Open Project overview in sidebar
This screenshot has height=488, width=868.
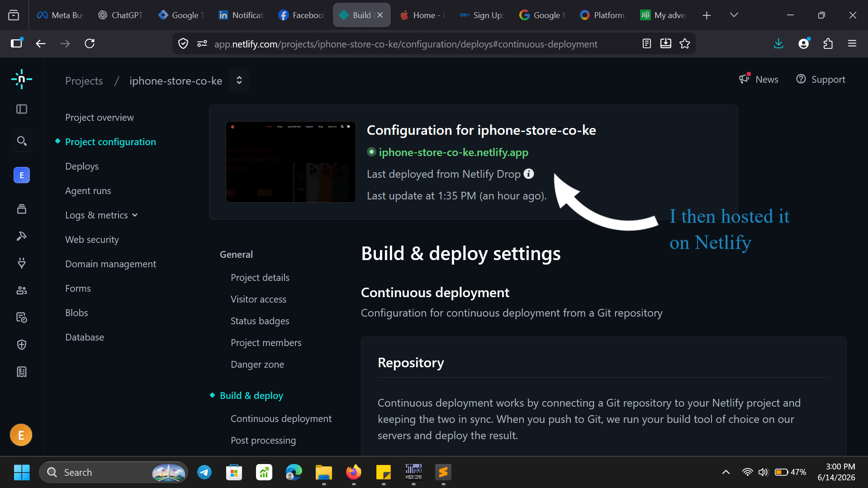100,118
